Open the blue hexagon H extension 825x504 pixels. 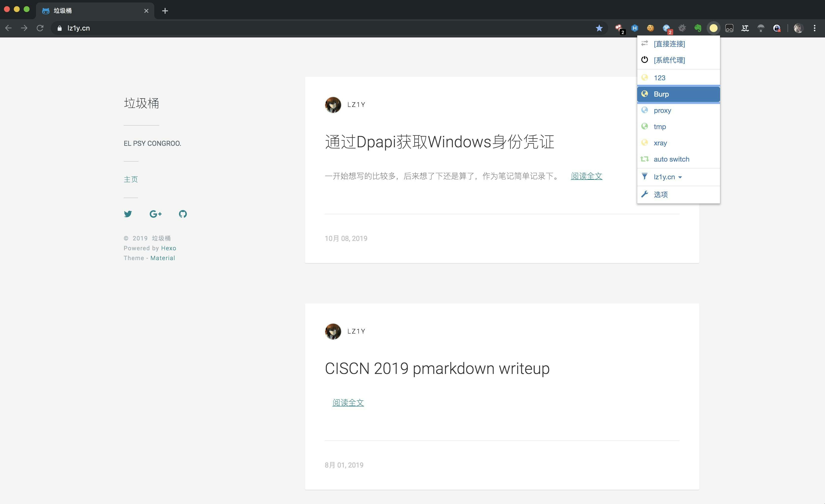point(635,28)
